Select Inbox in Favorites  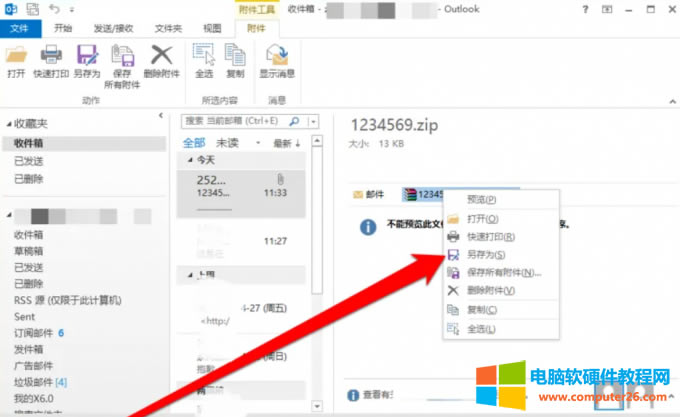pyautogui.click(x=84, y=143)
